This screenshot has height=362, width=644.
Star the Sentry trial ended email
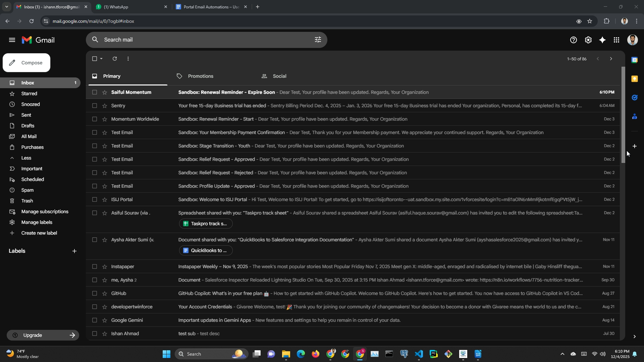click(x=105, y=106)
